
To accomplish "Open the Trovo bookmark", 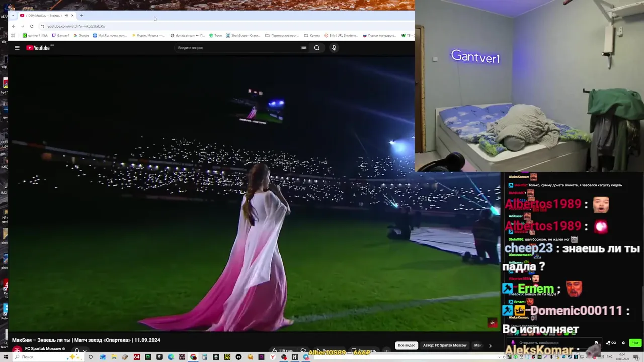I will click(215, 36).
